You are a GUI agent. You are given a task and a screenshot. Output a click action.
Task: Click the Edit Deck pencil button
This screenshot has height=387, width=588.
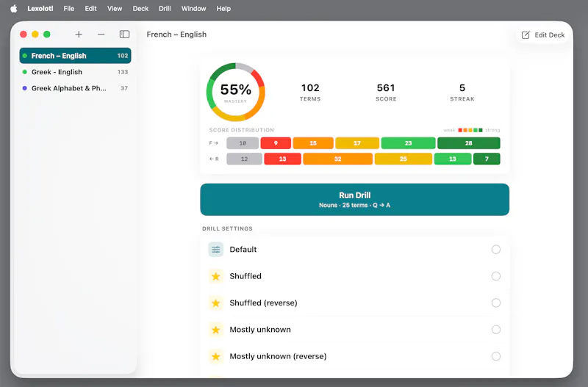[x=543, y=35]
